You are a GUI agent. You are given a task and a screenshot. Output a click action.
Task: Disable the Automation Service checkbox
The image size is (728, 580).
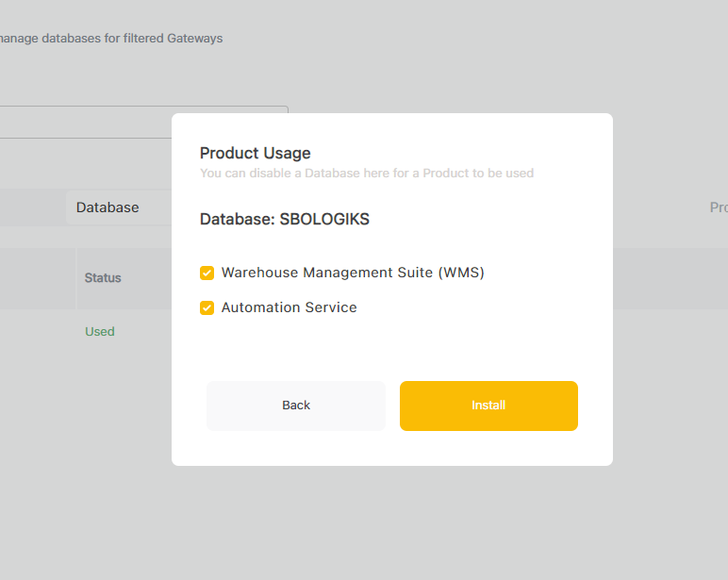(207, 308)
